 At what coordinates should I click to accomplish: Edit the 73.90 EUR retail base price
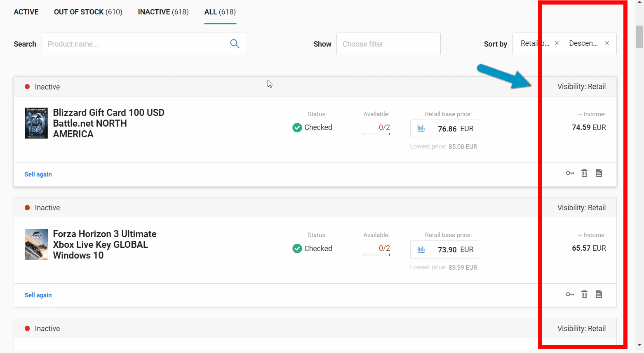(444, 249)
